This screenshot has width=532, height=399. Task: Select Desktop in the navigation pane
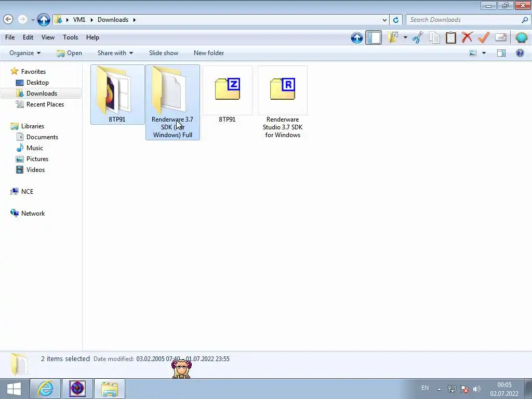(33, 83)
